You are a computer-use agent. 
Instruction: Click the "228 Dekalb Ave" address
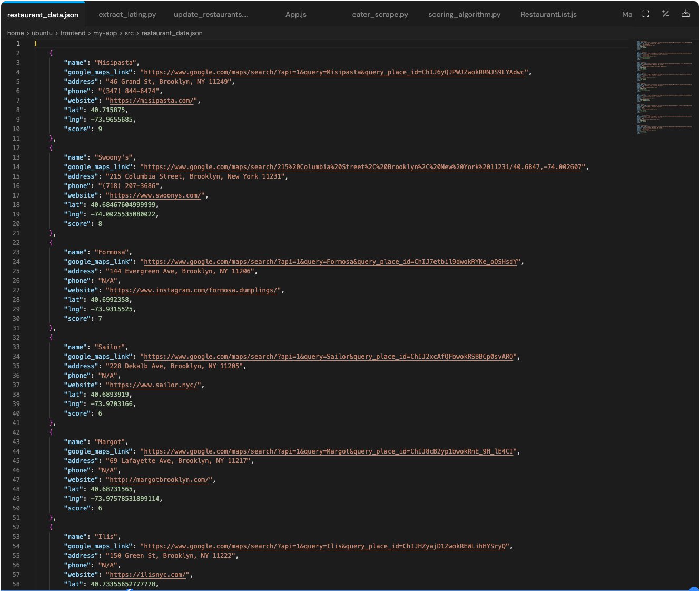point(174,366)
